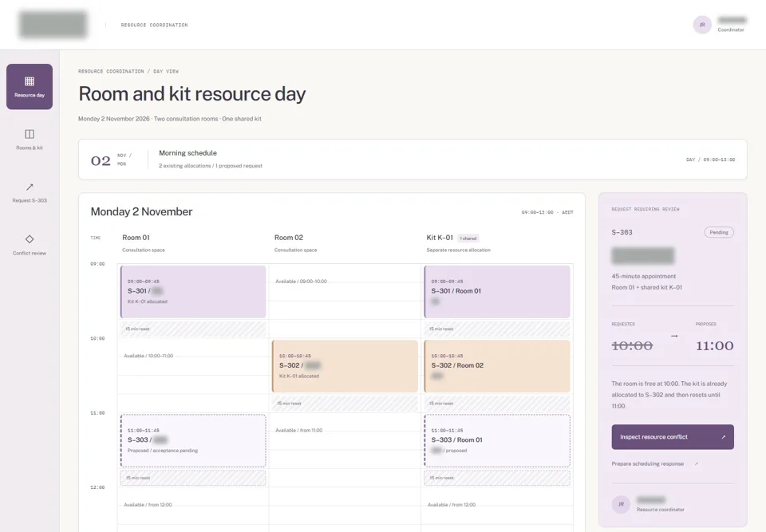The image size is (766, 532).
Task: Click the Room 02 column header
Action: click(x=289, y=238)
